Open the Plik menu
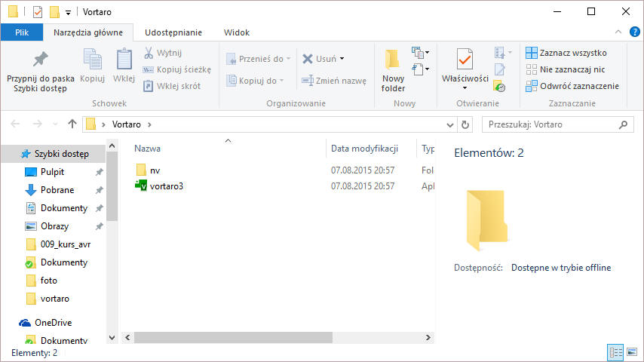The image size is (644, 362). 21,32
